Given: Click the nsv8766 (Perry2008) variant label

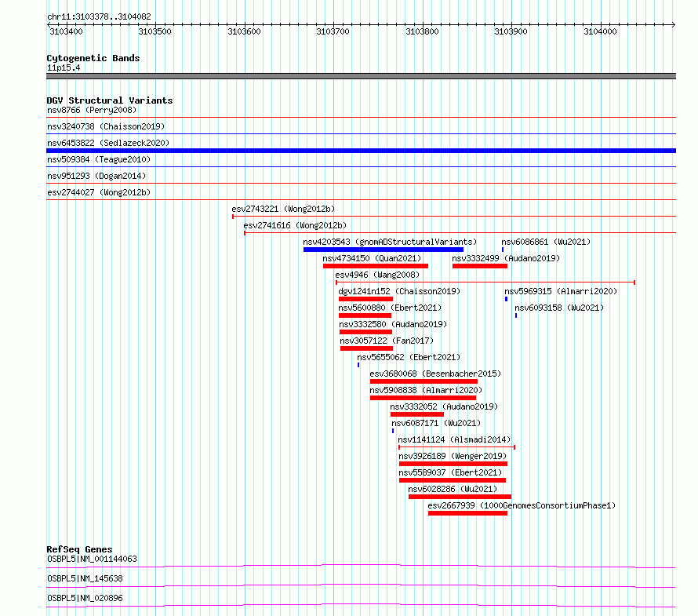Looking at the screenshot, I should pos(92,110).
